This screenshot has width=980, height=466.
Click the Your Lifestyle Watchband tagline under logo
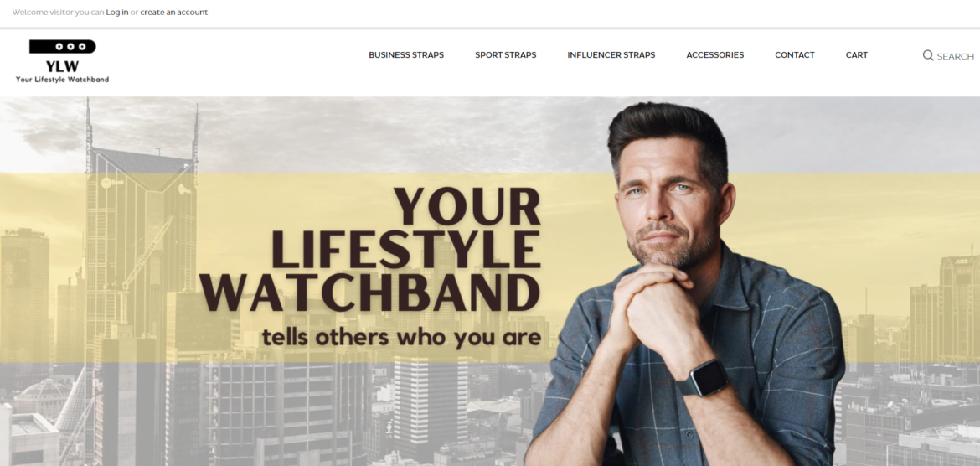(x=63, y=80)
